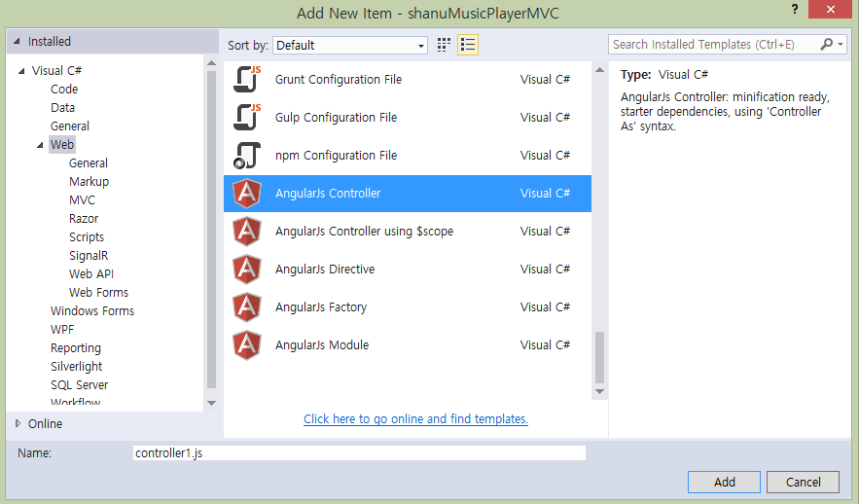Select the Gulp Configuration File icon

point(247,117)
